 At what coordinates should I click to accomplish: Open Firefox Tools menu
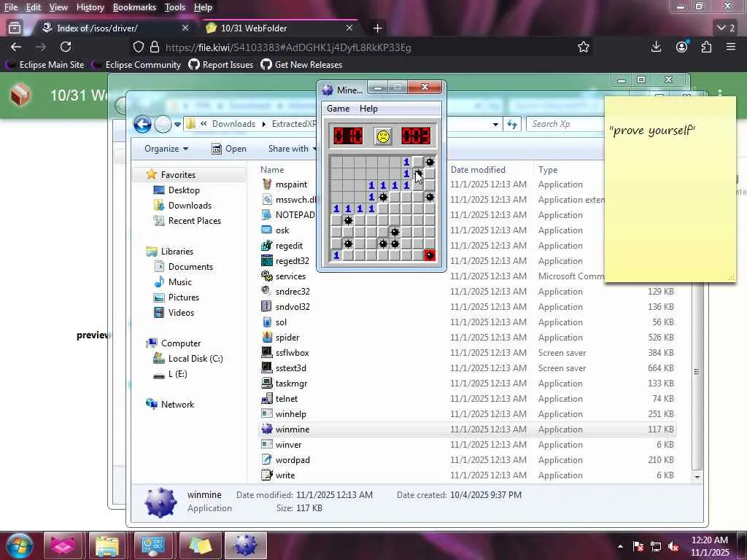click(175, 7)
